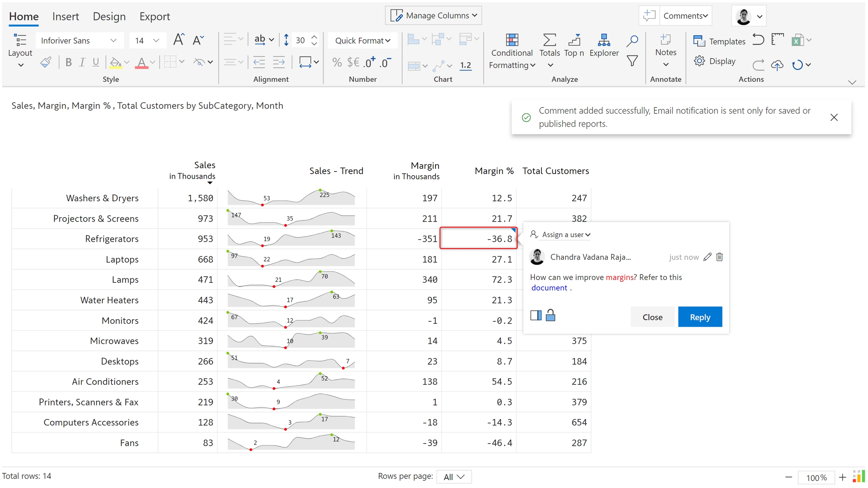Click the Top n icon
Screen dimensions: 868x488
pos(574,40)
